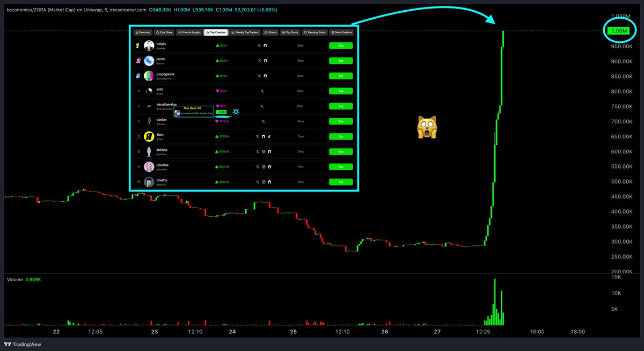Open shl0ms's Instagram icon
Viewport: 644px width, 351px height.
[264, 152]
